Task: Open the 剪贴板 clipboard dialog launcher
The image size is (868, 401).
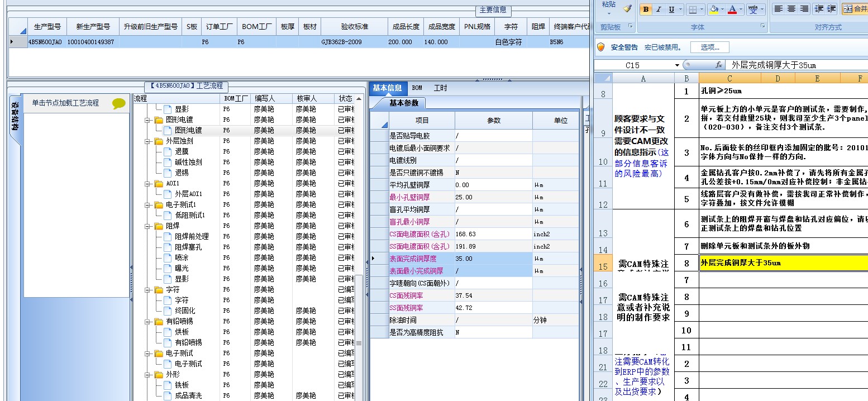Action: pos(631,26)
